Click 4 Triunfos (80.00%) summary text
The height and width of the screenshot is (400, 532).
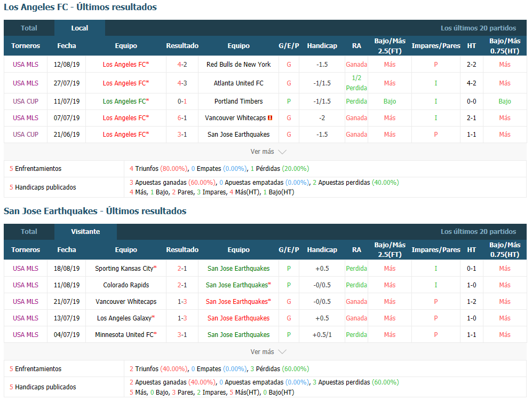click(158, 168)
